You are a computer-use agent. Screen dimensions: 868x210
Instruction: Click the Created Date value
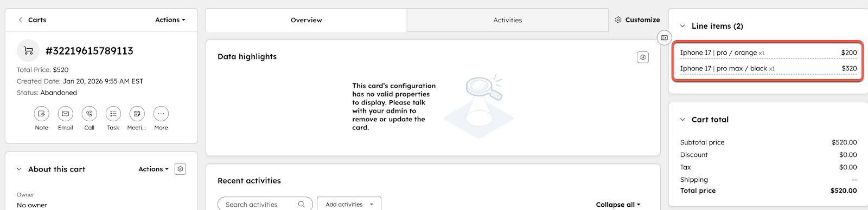click(103, 81)
